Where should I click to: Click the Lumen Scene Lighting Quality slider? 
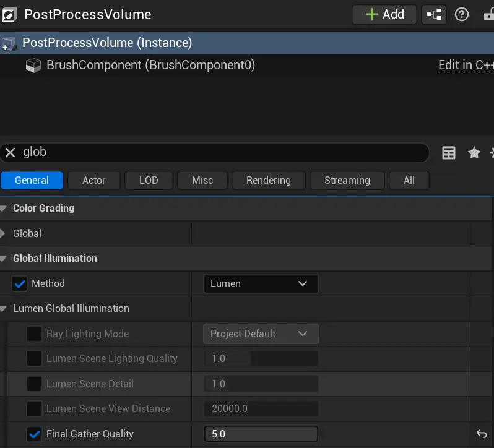(260, 358)
